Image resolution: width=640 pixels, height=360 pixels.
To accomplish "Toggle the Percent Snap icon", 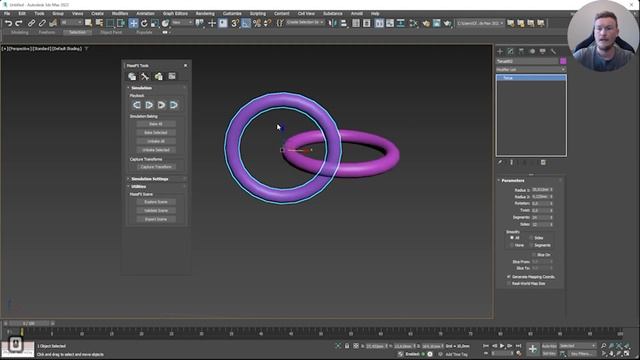I will (257, 23).
